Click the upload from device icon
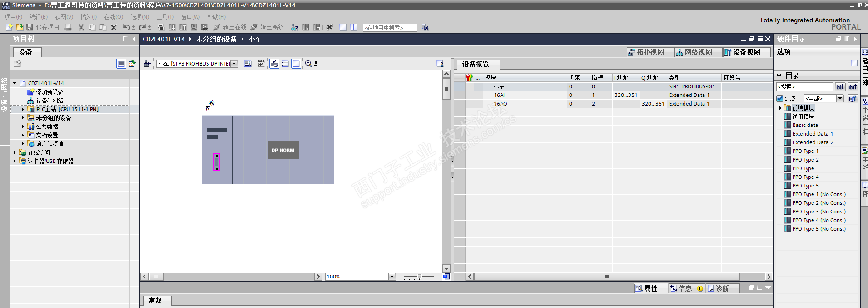Viewport: 868px width, 308px height. pos(183,27)
